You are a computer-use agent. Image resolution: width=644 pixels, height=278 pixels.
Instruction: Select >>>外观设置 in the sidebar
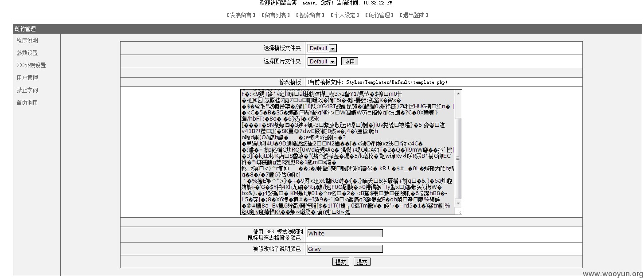[x=31, y=65]
